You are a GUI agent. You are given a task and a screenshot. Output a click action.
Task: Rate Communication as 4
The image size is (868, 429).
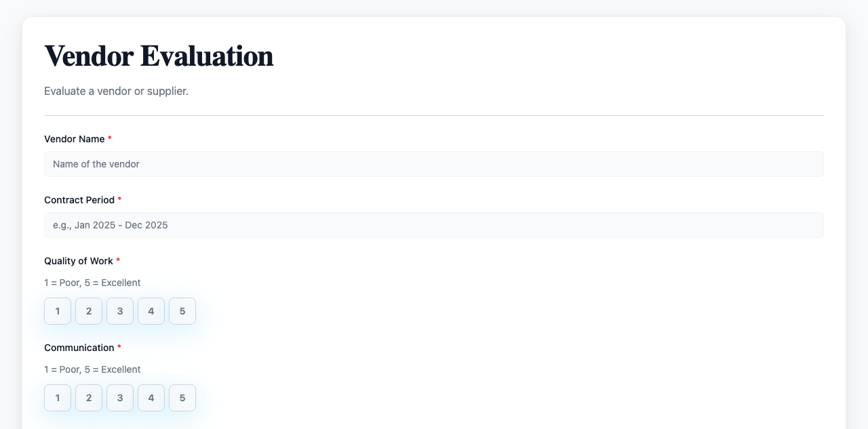pos(151,398)
